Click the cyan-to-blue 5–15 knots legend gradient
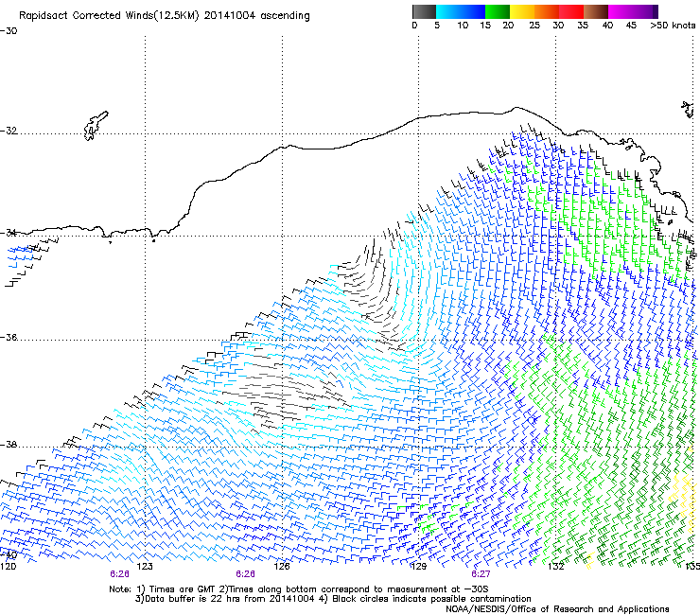Image resolution: width=700 pixels, height=615 pixels. click(x=461, y=11)
